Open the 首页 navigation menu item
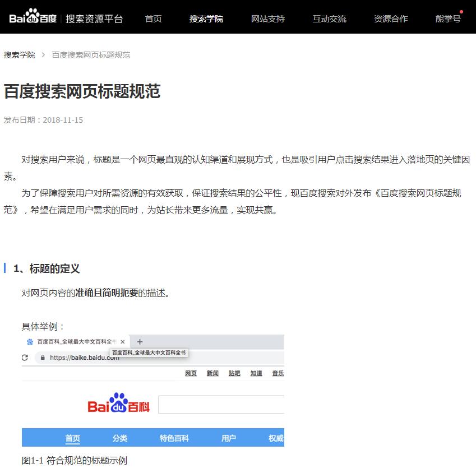Viewport: 476px width, 473px height. click(x=153, y=19)
